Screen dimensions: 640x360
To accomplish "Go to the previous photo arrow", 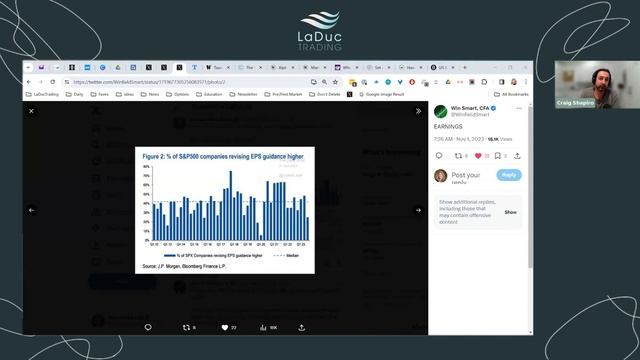I will click(x=31, y=210).
